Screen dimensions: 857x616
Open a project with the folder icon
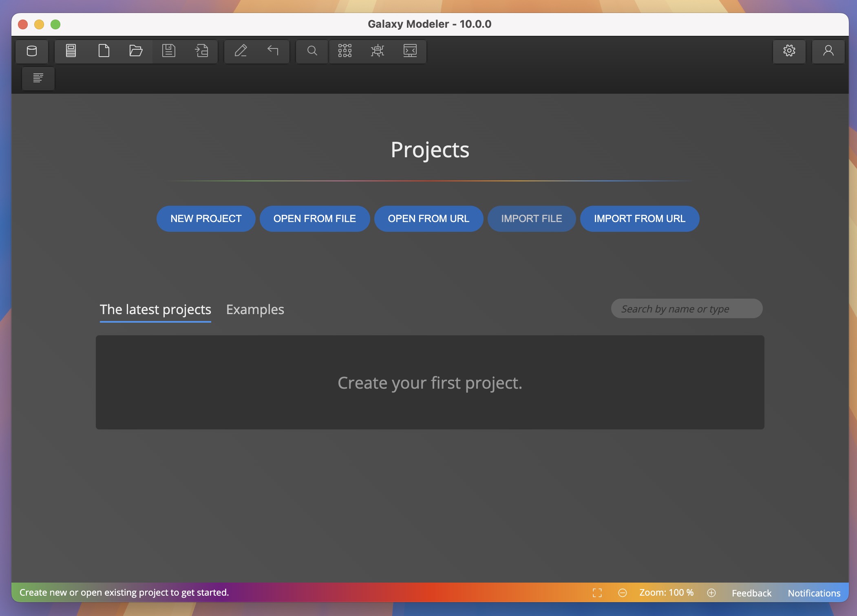pos(136,51)
